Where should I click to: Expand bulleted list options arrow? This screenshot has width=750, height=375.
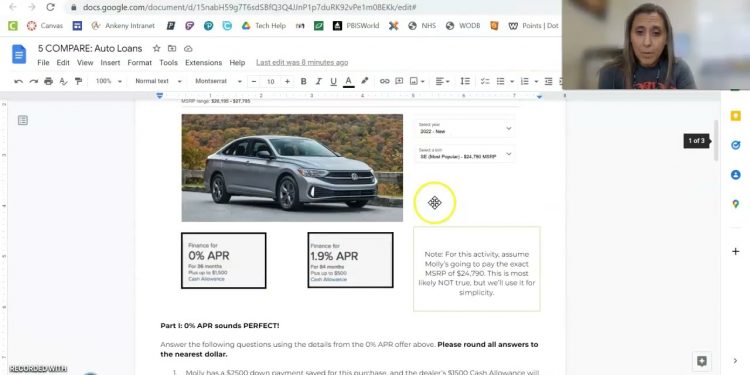[x=511, y=81]
